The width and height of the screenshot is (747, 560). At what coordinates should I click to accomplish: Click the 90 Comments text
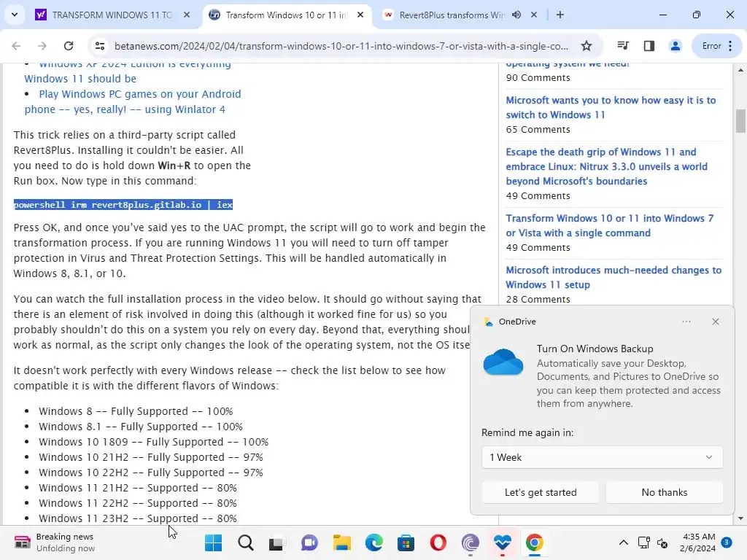[x=538, y=77]
